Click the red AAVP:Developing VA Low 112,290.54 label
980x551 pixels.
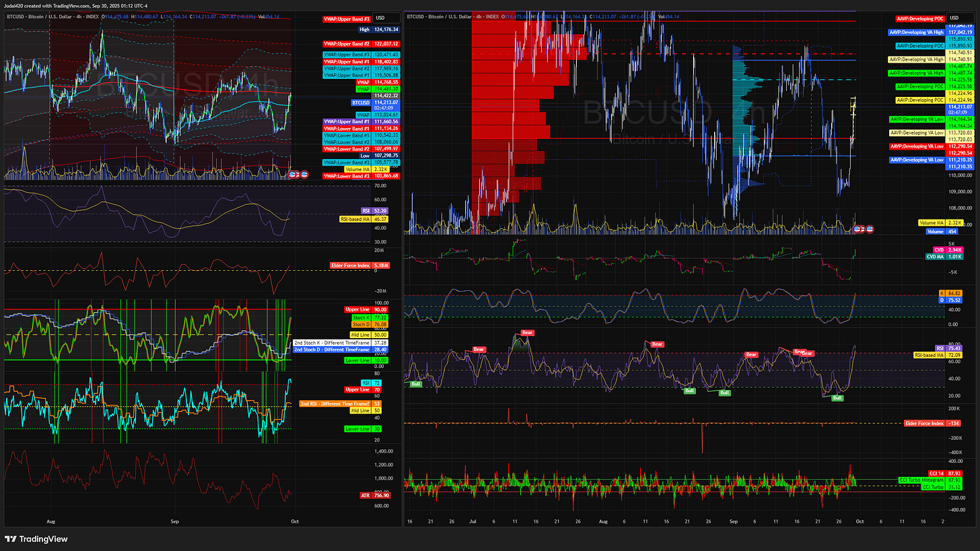(x=931, y=146)
